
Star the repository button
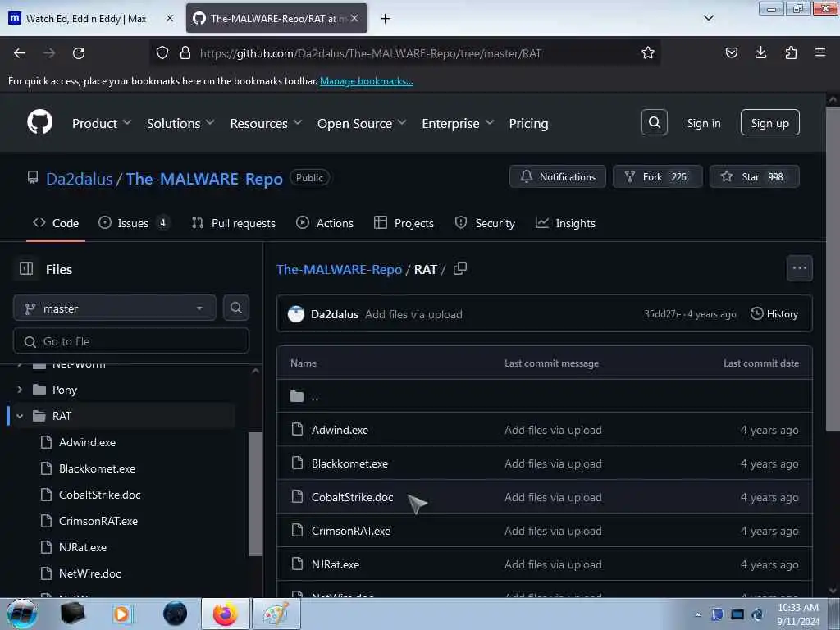755,176
